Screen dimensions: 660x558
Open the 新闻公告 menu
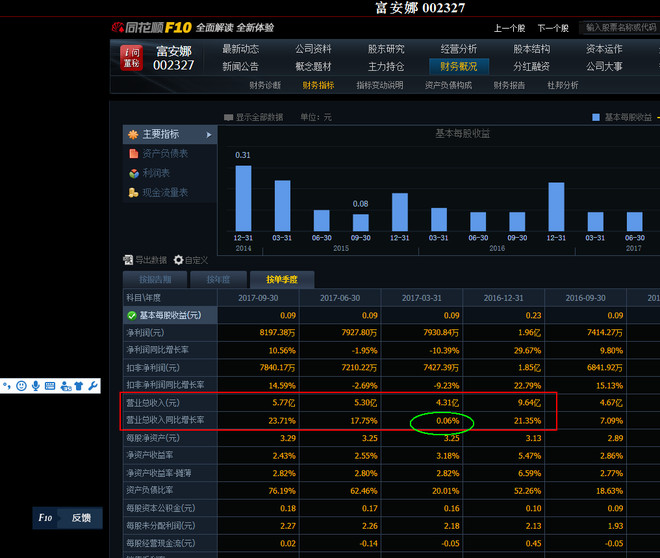240,66
